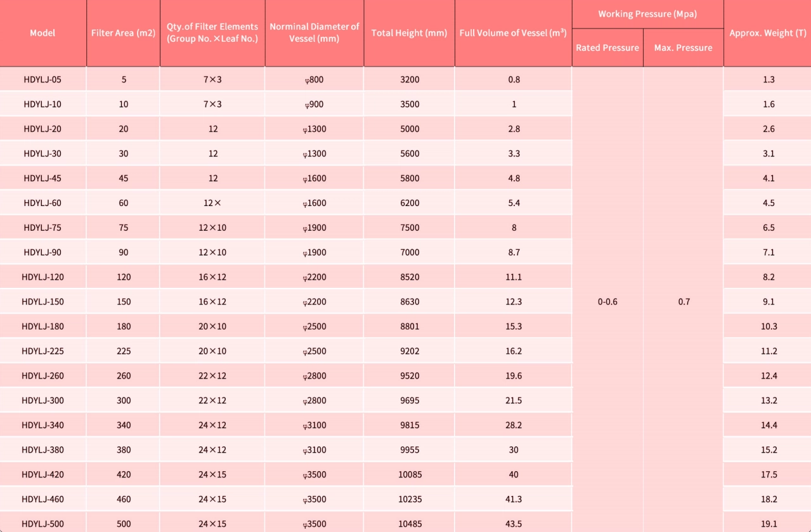Select the Approx. Weight (T) header
811x532 pixels.
tap(767, 32)
